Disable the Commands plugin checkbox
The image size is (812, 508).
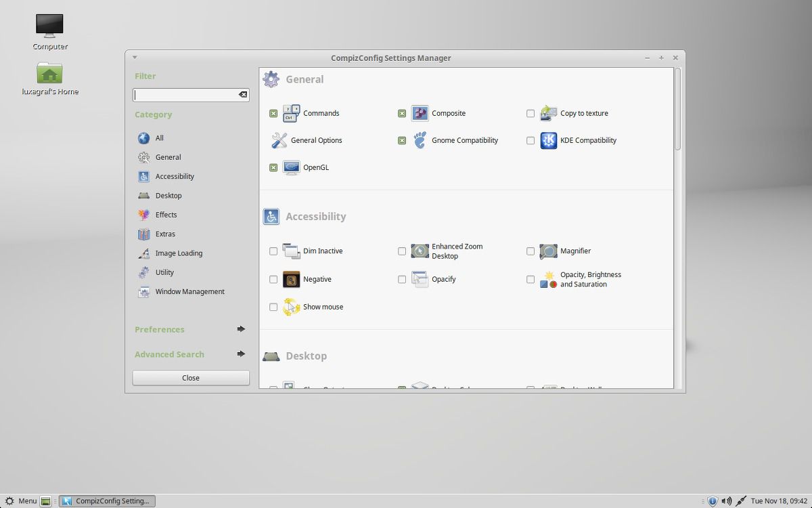point(273,113)
